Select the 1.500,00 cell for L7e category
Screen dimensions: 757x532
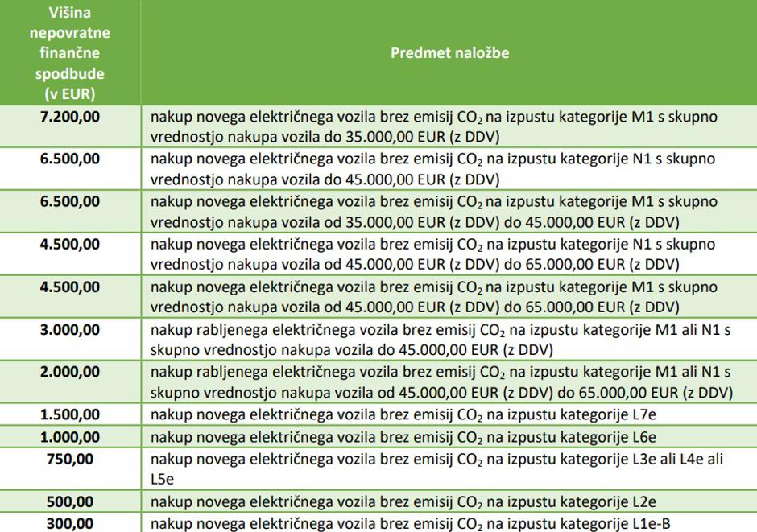pyautogui.click(x=71, y=415)
